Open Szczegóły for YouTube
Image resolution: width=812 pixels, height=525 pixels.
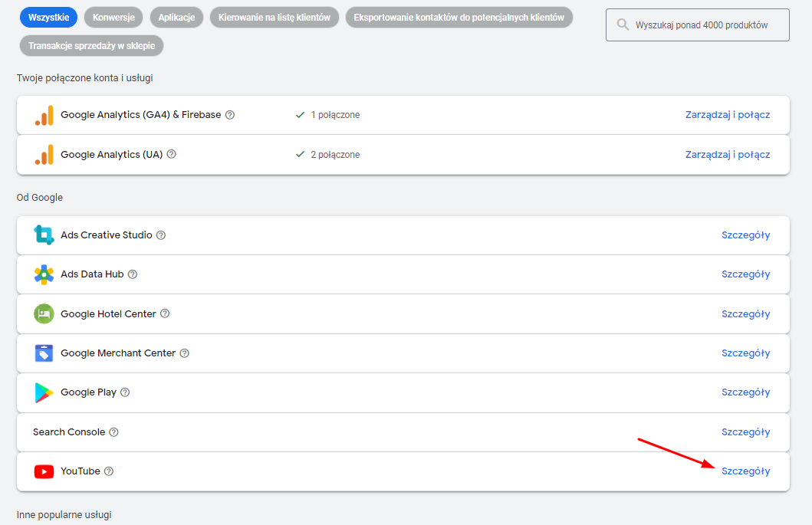[746, 471]
